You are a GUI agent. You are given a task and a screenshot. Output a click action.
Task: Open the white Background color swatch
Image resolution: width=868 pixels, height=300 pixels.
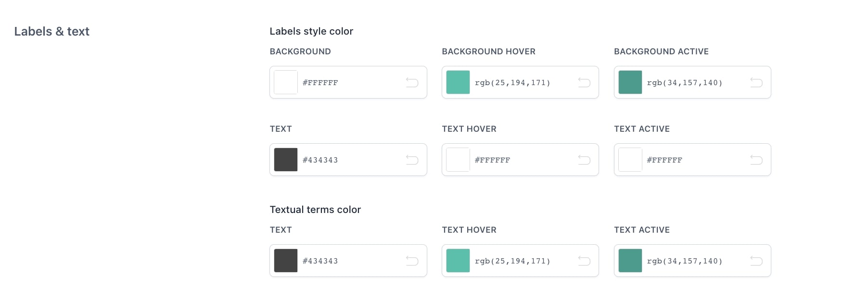point(286,83)
